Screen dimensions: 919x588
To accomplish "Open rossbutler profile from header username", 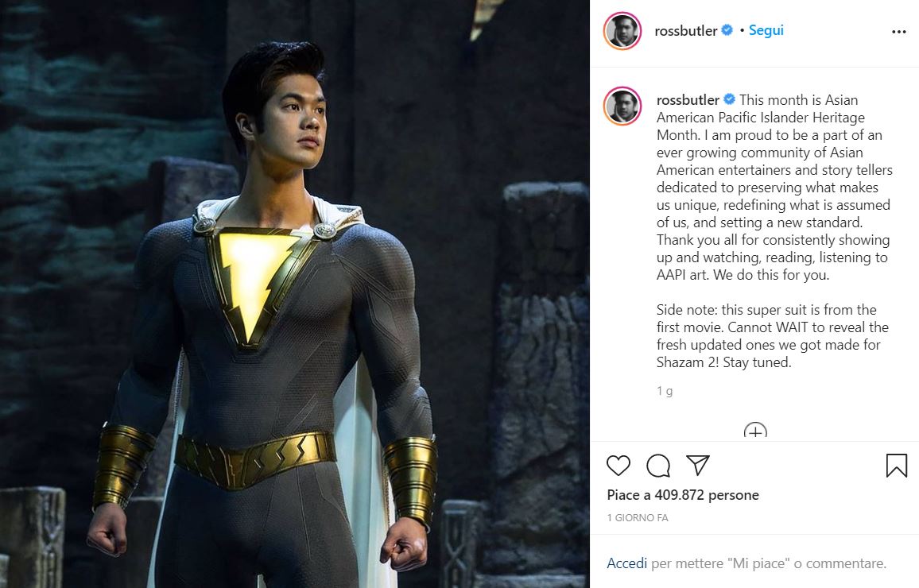I will pos(686,31).
